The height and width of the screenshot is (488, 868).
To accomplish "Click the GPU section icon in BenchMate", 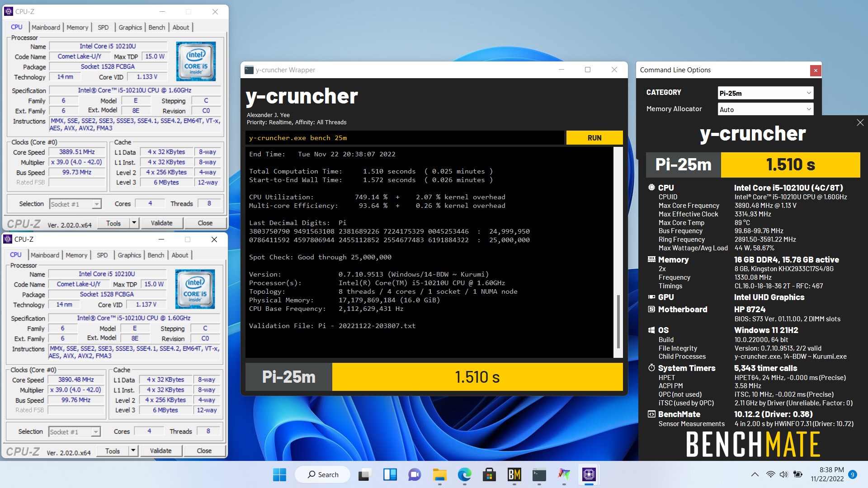I will (x=651, y=297).
